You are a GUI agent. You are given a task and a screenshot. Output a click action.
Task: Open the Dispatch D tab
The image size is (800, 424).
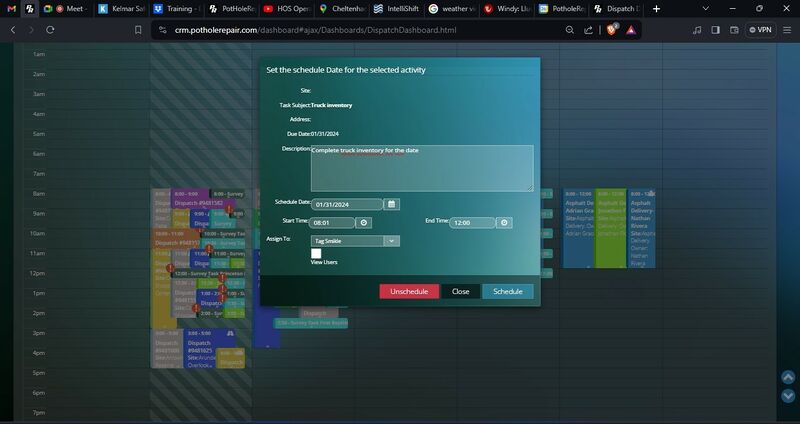(617, 9)
